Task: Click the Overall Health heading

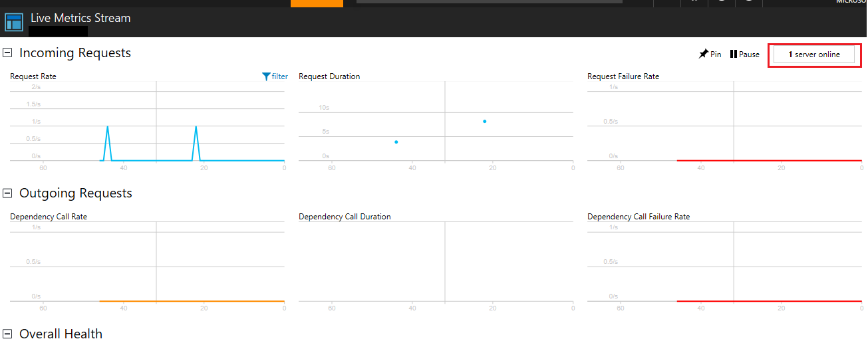Action: (61, 333)
